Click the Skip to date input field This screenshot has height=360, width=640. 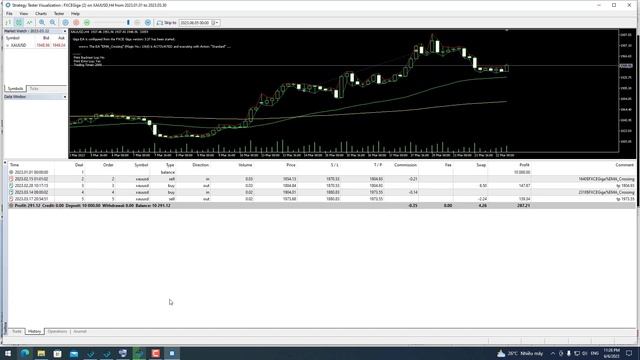coord(195,23)
